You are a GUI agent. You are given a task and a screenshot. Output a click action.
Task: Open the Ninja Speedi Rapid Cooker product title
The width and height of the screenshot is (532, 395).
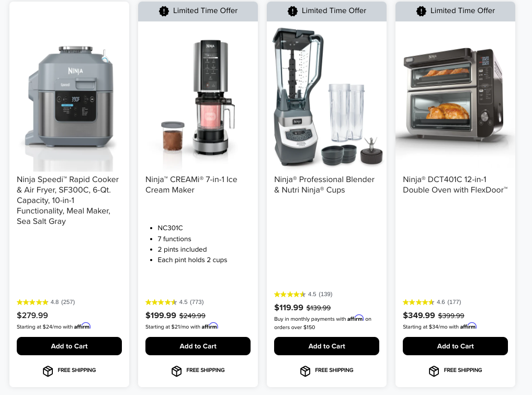68,200
